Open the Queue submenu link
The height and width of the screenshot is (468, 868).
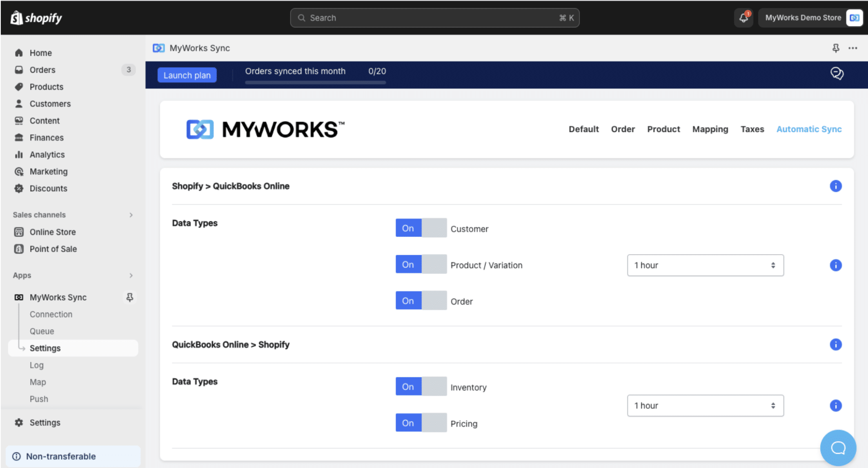pos(42,331)
